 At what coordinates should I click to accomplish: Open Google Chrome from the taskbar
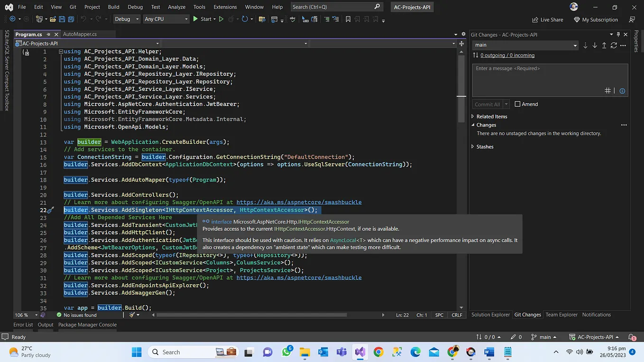point(378,352)
